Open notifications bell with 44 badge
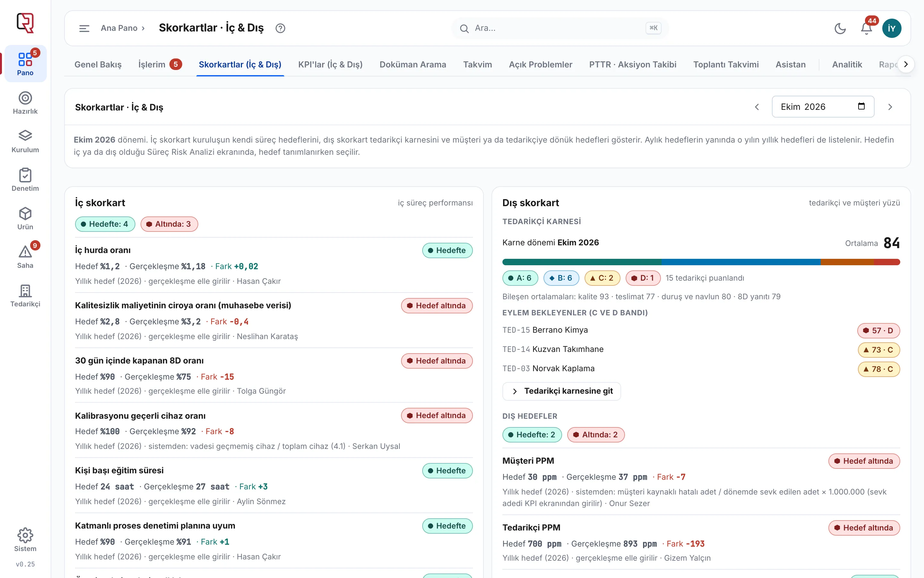Screen dimensions: 924x578 (866, 28)
